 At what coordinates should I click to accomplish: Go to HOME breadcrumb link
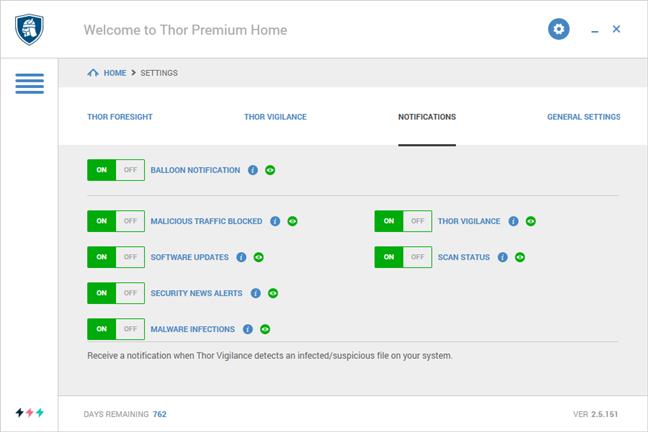(115, 73)
